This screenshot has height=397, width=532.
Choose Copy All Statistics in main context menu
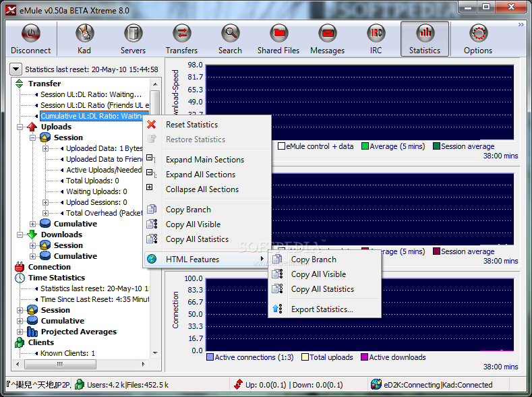pos(207,239)
